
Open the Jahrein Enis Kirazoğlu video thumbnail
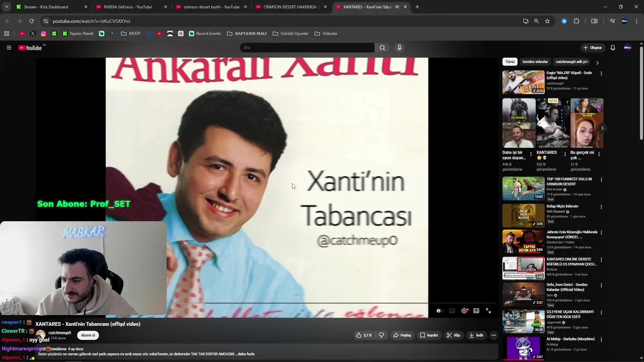[x=523, y=242]
